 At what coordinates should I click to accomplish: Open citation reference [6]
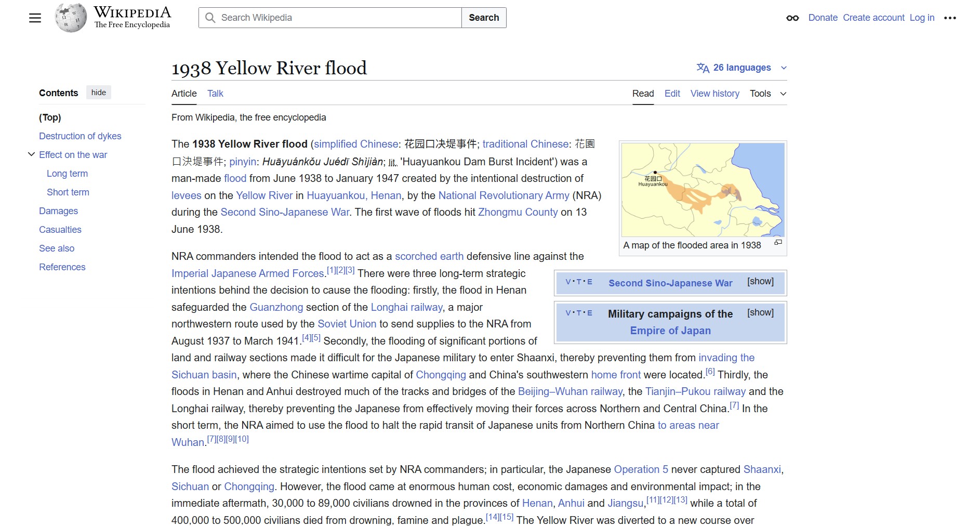pos(710,372)
